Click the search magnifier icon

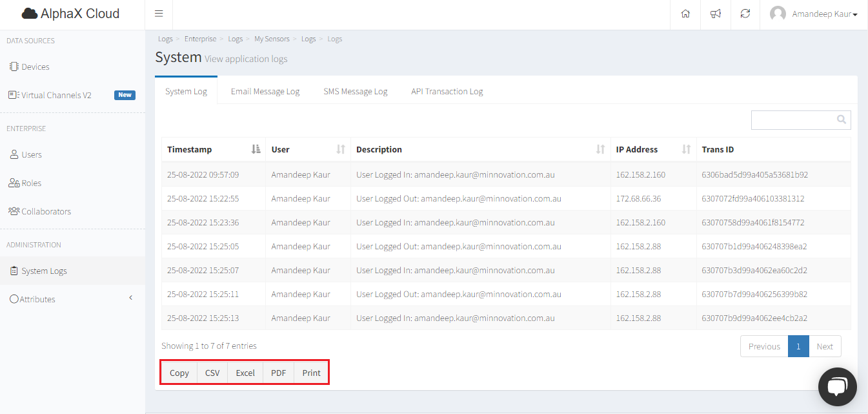841,119
